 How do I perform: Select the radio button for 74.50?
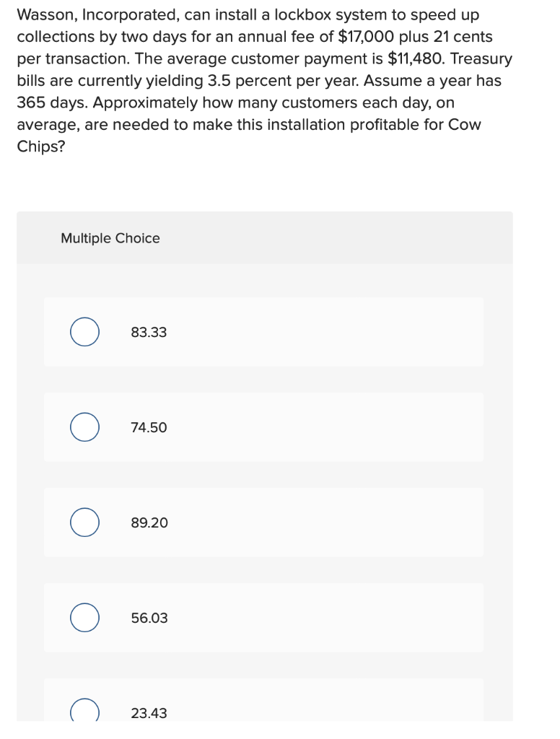84,427
